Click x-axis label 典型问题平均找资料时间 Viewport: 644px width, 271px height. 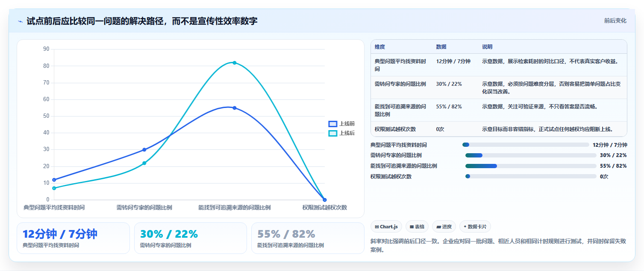coord(54,208)
